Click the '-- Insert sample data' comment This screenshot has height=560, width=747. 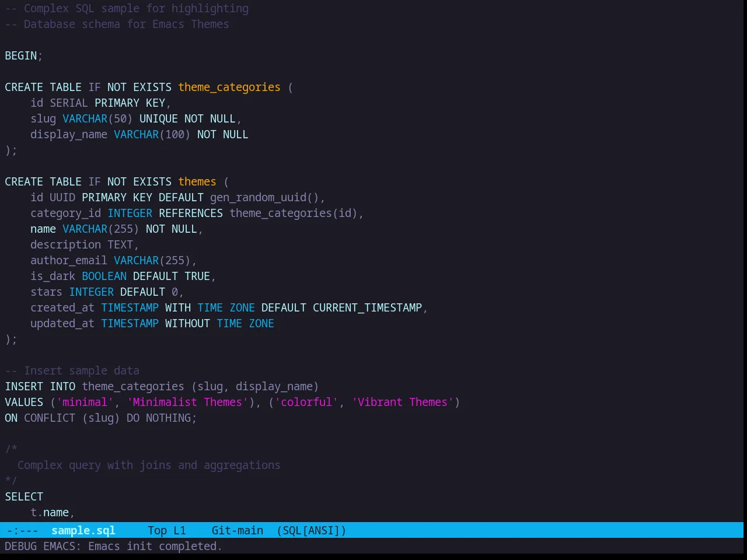(72, 370)
